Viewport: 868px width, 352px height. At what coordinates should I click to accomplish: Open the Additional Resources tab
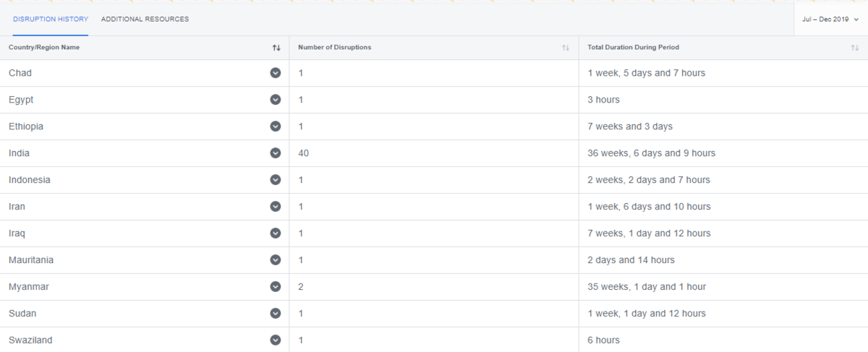145,20
